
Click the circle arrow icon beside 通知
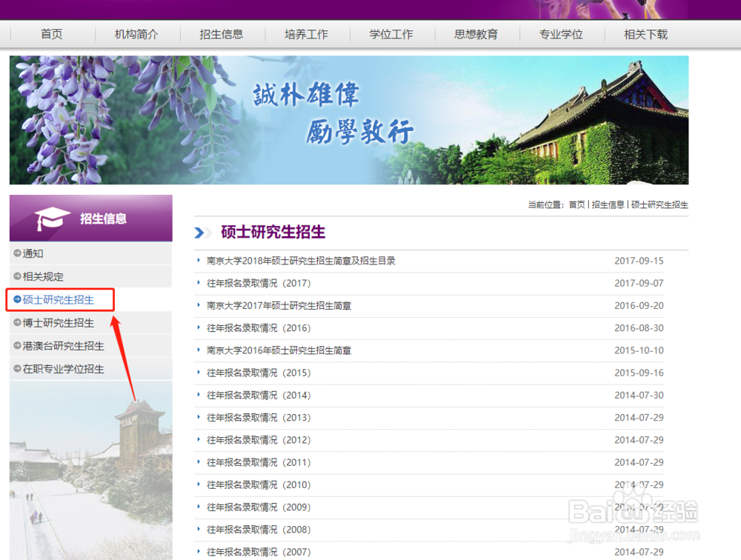(x=17, y=253)
